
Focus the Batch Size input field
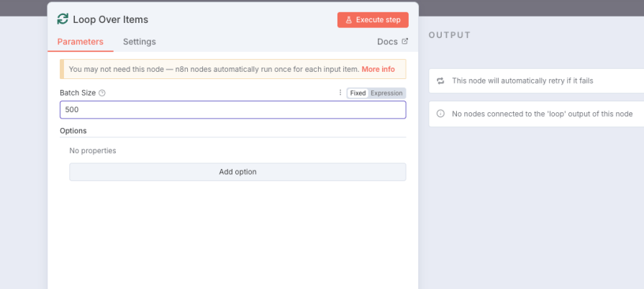coord(232,110)
